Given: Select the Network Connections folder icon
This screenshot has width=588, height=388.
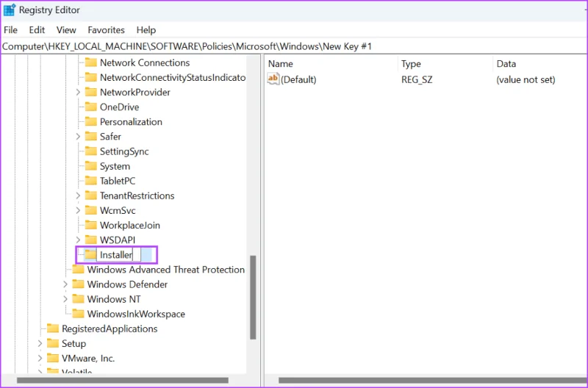Looking at the screenshot, I should pyautogui.click(x=90, y=62).
